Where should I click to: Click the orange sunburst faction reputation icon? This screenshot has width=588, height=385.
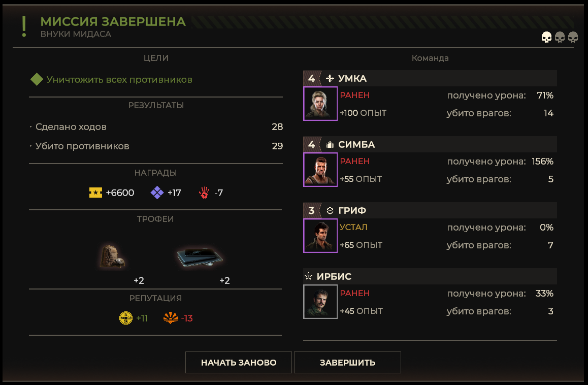click(x=171, y=318)
